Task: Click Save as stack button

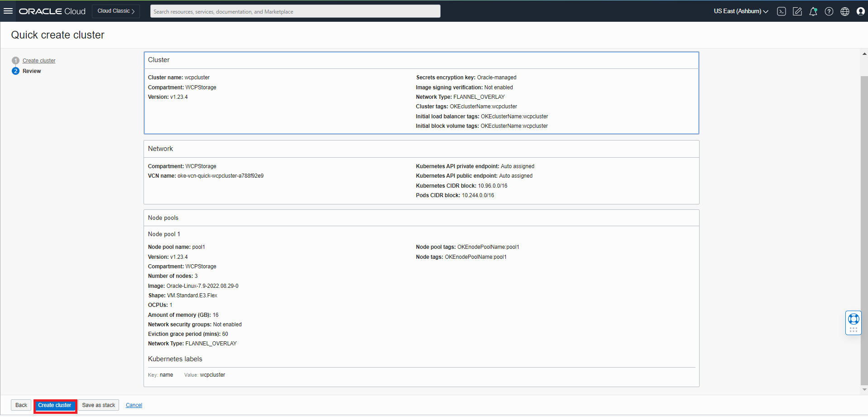Action: coord(99,405)
